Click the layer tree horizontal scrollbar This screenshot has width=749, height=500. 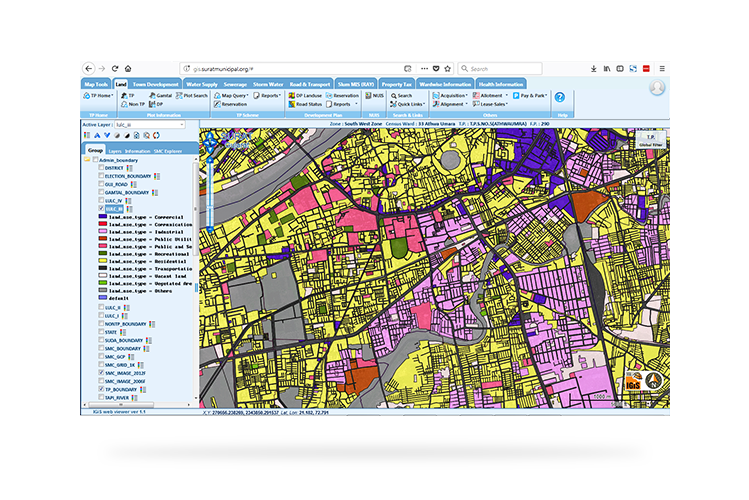click(x=120, y=404)
